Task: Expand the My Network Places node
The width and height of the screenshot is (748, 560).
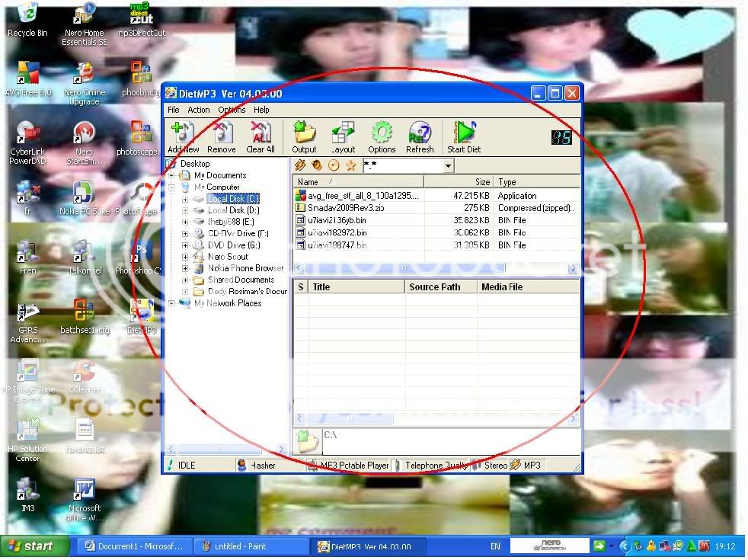Action: point(171,303)
